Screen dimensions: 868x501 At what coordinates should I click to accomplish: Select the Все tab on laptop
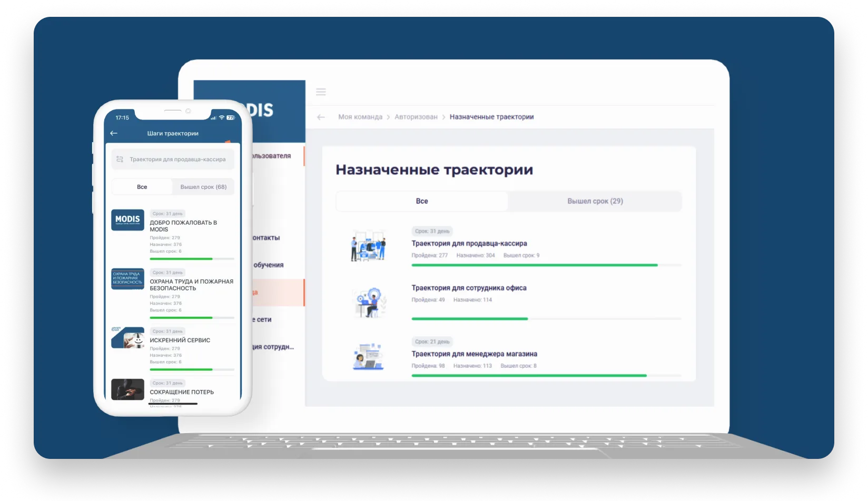pos(422,201)
